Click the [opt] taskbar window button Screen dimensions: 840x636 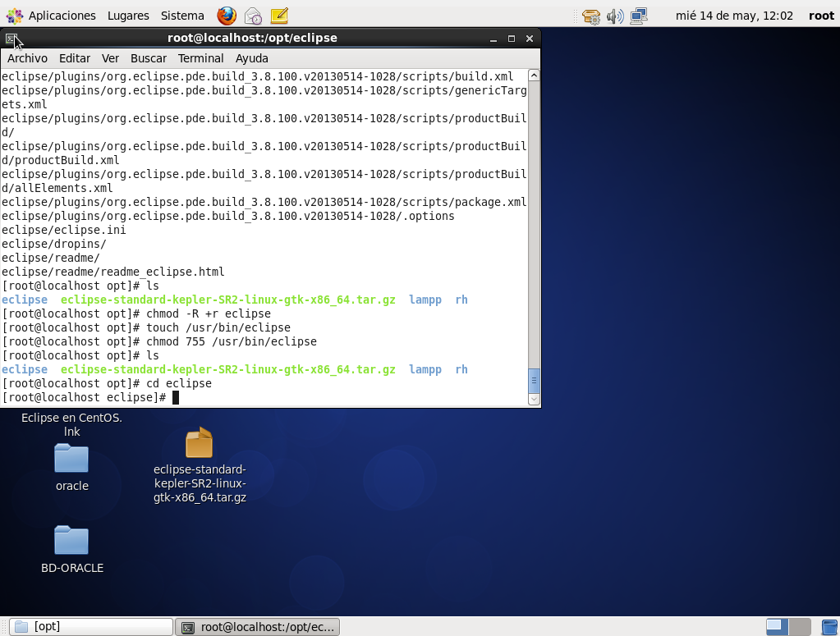pyautogui.click(x=92, y=627)
